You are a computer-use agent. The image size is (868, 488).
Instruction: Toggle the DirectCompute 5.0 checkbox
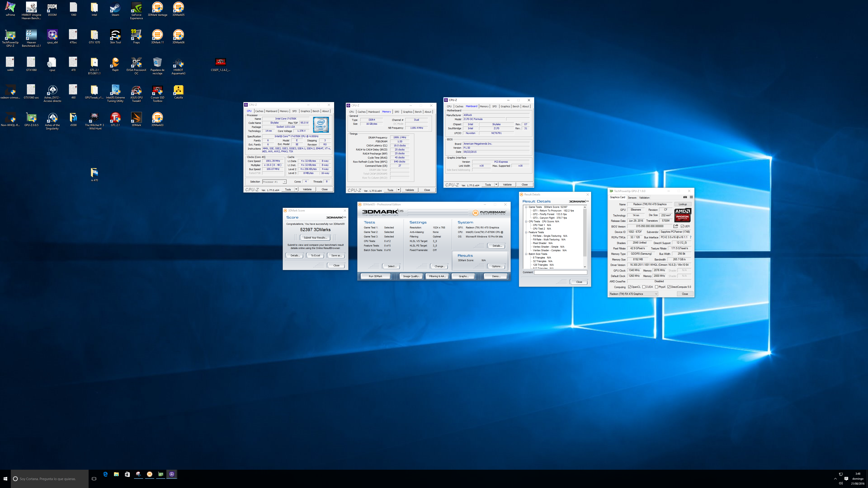coord(669,287)
